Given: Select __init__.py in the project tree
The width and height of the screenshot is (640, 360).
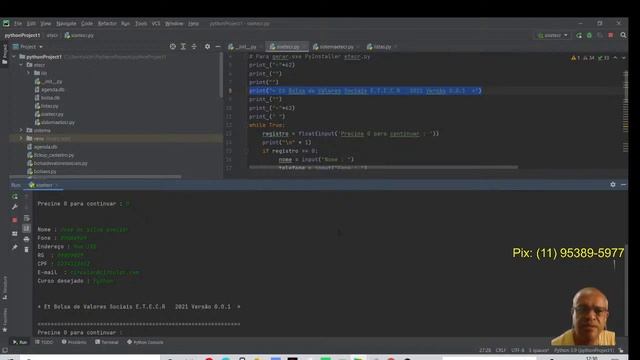Looking at the screenshot, I should [x=49, y=82].
